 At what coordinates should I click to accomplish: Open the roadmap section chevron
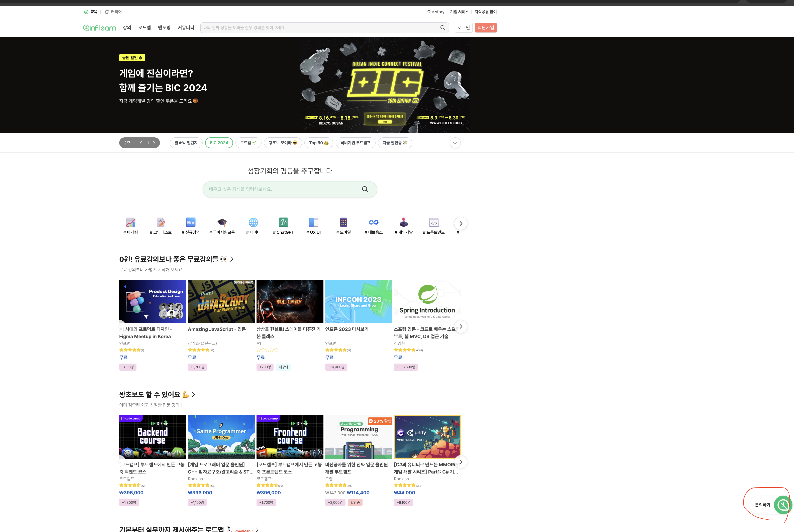[257, 529]
